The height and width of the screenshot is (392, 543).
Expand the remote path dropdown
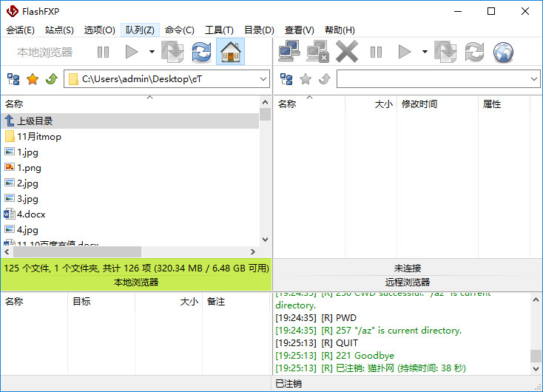(x=534, y=79)
